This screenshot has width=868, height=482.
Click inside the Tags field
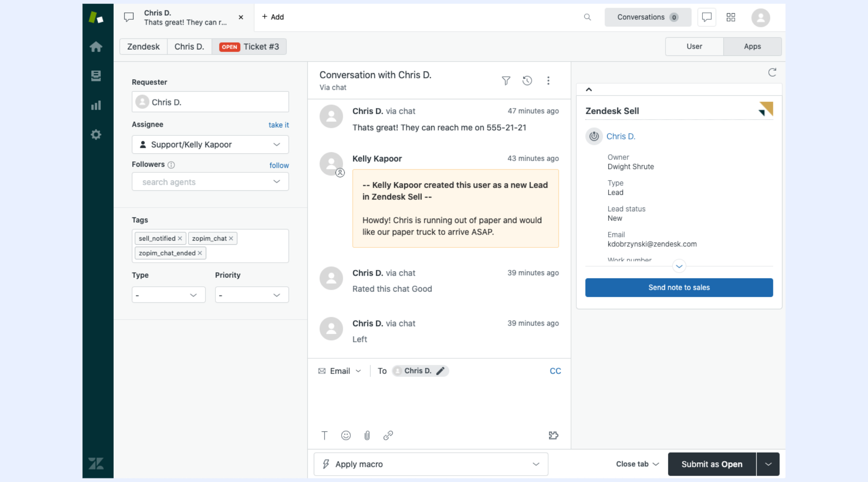[x=210, y=246]
